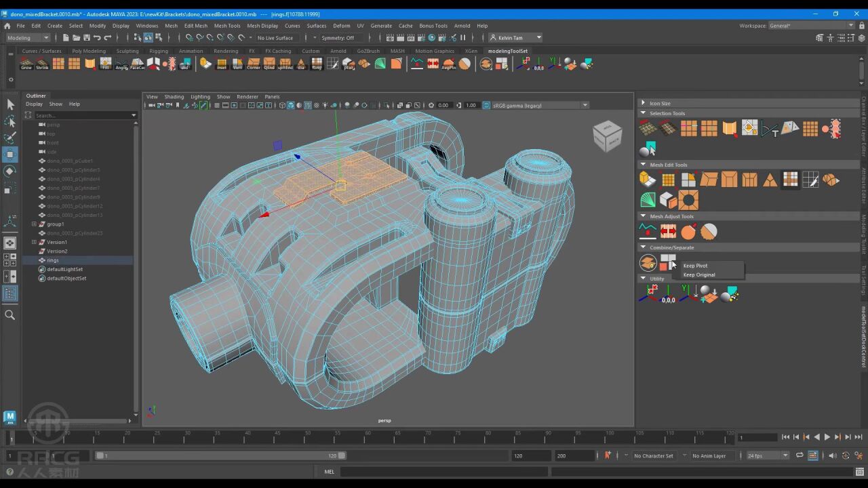The height and width of the screenshot is (488, 868).
Task: Open the sRGB gamma (legacy) dropdown
Action: coord(585,105)
